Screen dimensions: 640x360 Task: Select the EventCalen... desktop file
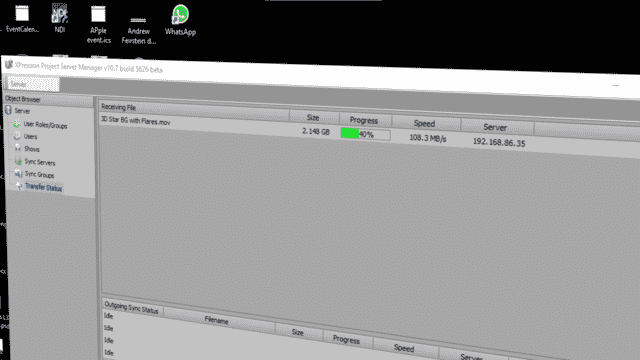click(22, 18)
